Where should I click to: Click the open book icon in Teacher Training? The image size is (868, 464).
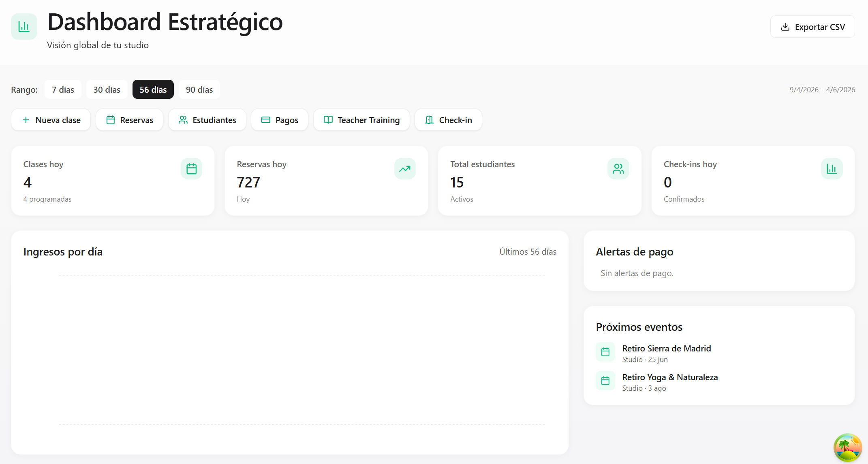click(328, 120)
